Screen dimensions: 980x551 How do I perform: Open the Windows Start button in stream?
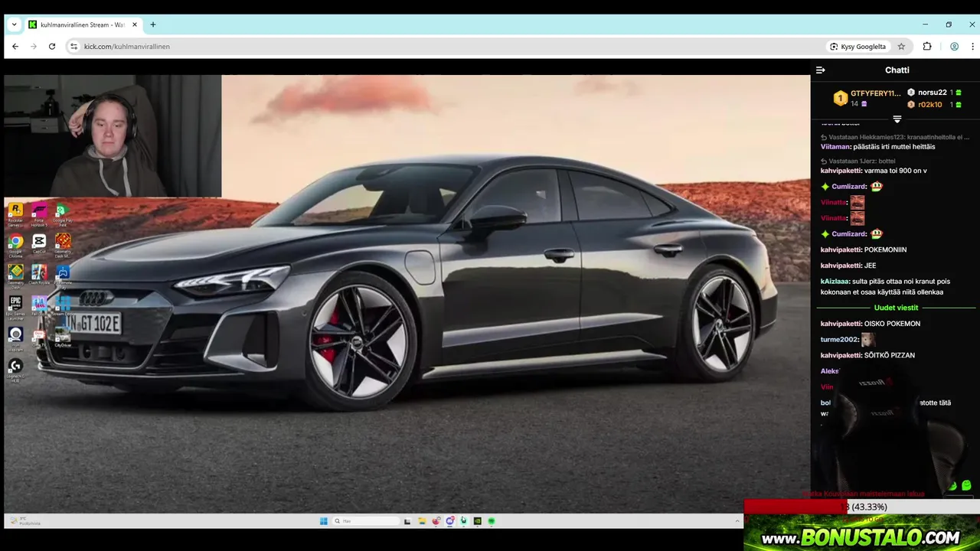click(x=323, y=521)
